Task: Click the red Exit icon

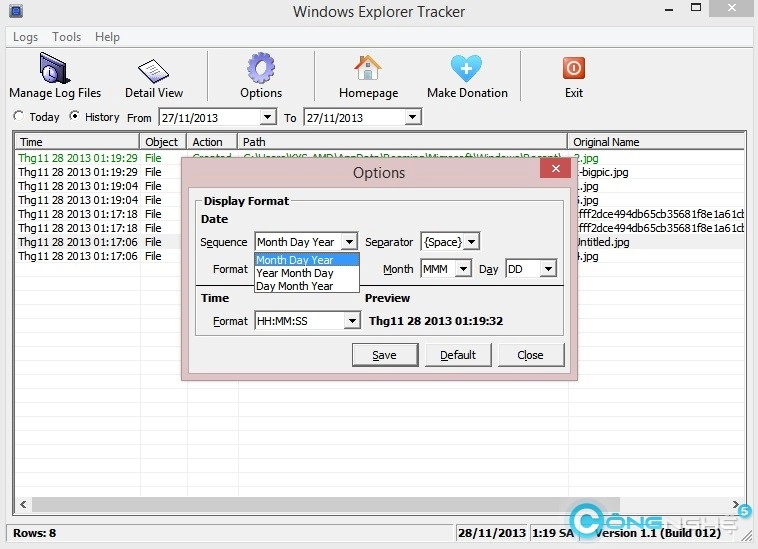Action: point(574,68)
